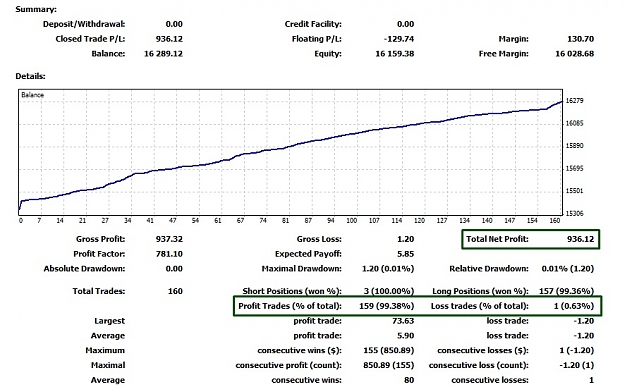625x387 pixels.
Task: Select the 15306 axis label on chart
Action: 574,214
